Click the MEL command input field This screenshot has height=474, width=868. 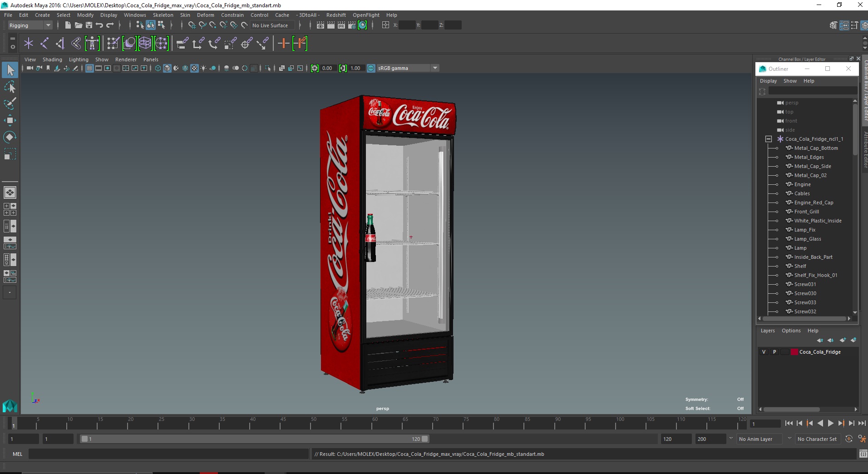click(x=168, y=454)
